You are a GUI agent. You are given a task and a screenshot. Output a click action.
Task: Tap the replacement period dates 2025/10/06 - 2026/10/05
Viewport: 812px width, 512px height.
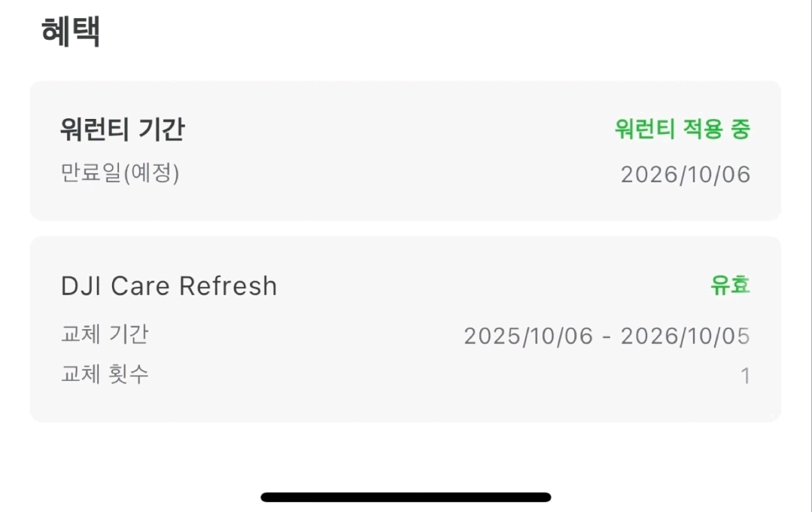point(607,335)
